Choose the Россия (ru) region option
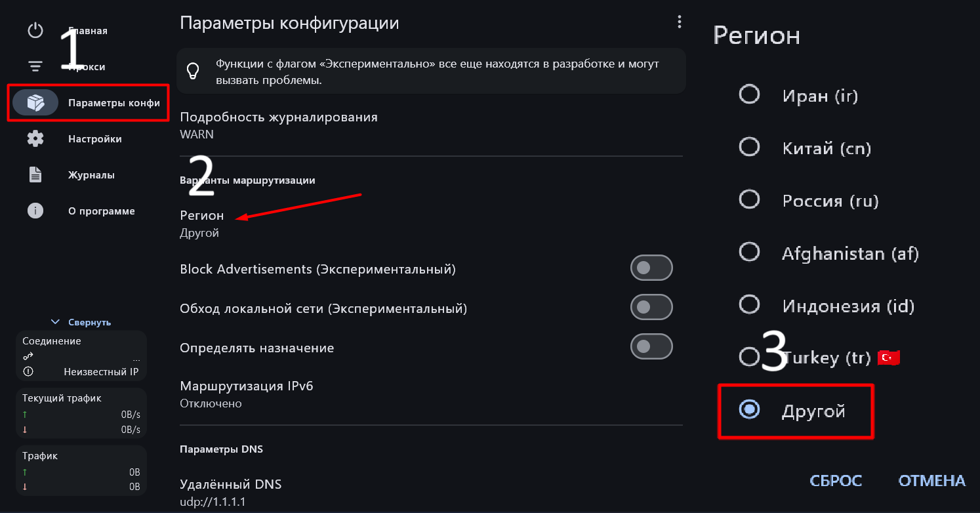Screen dimensions: 980x513 click(x=749, y=199)
